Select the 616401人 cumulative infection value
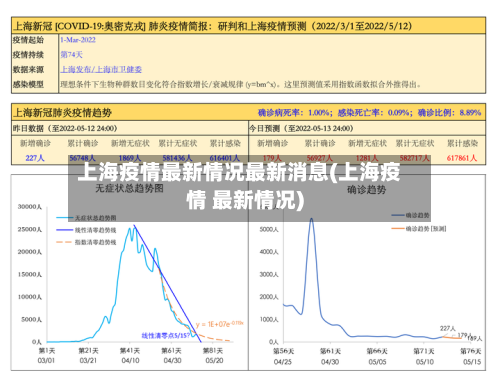The image size is (500, 377). 225,158
